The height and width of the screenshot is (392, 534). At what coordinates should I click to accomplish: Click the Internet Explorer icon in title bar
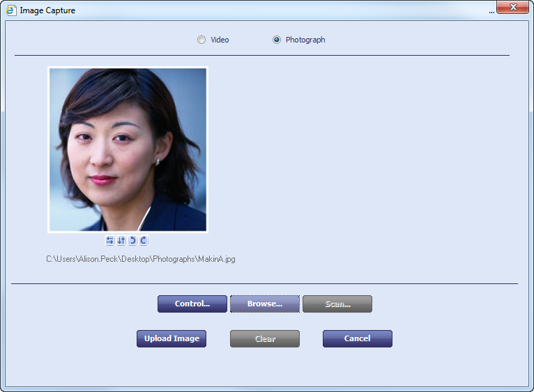pyautogui.click(x=11, y=10)
